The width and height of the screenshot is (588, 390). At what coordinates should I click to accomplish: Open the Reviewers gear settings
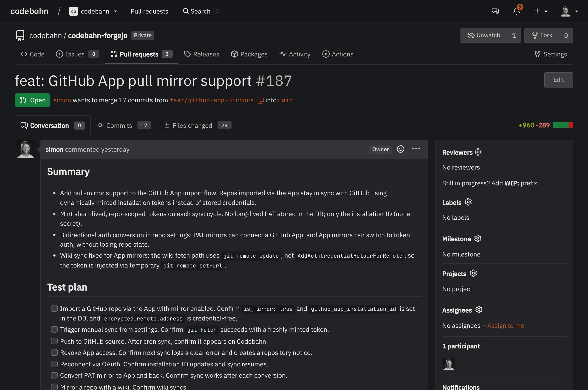click(x=478, y=152)
